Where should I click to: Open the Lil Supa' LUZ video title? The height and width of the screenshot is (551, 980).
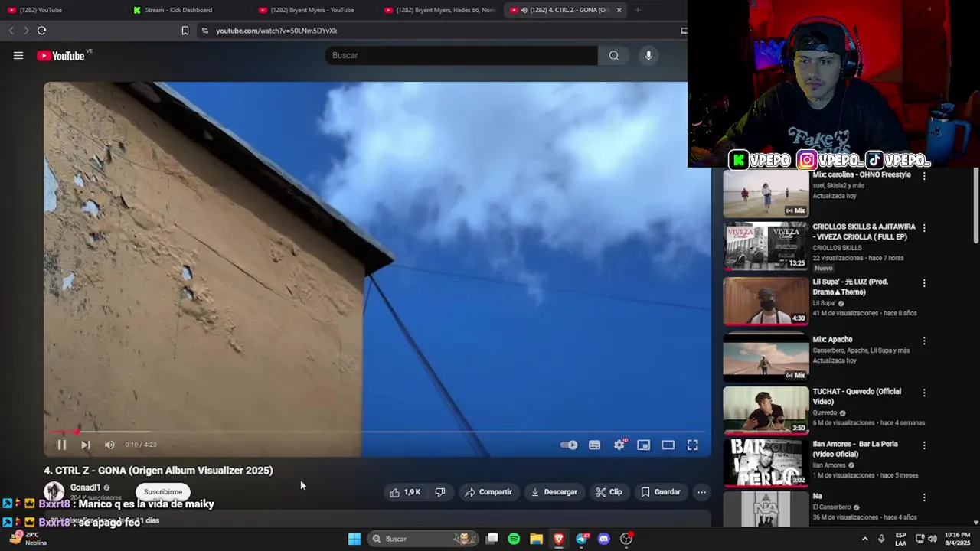point(850,286)
